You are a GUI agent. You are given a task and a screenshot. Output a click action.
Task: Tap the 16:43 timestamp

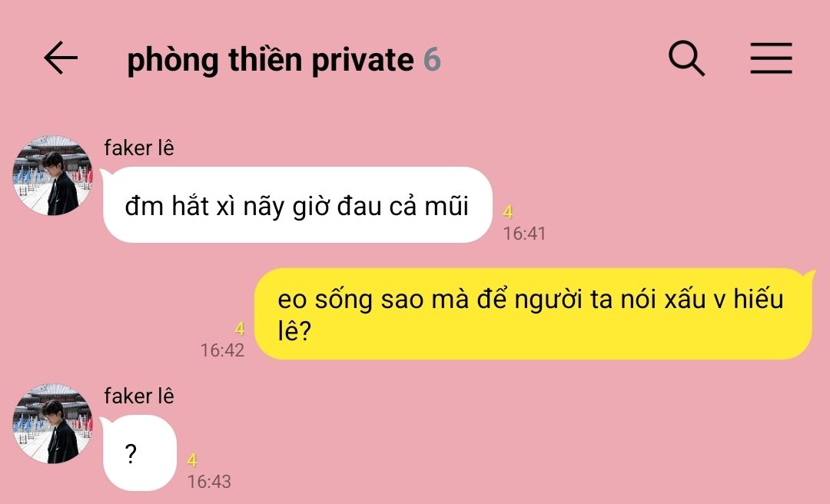tap(209, 482)
